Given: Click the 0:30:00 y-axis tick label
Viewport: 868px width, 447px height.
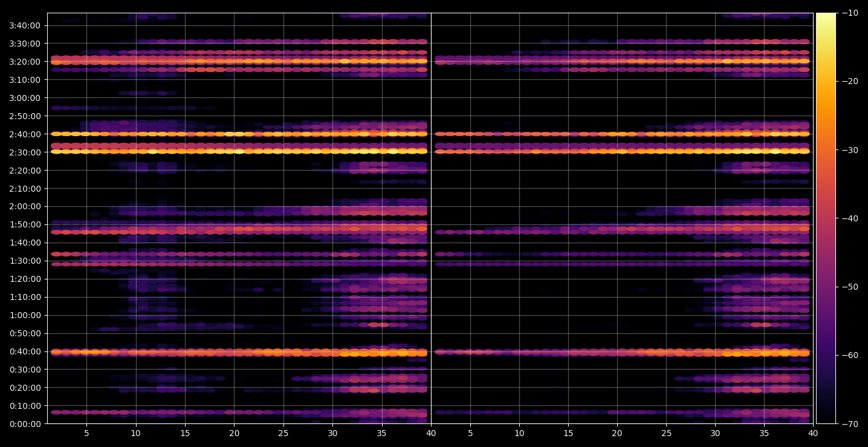Looking at the screenshot, I should 25,370.
